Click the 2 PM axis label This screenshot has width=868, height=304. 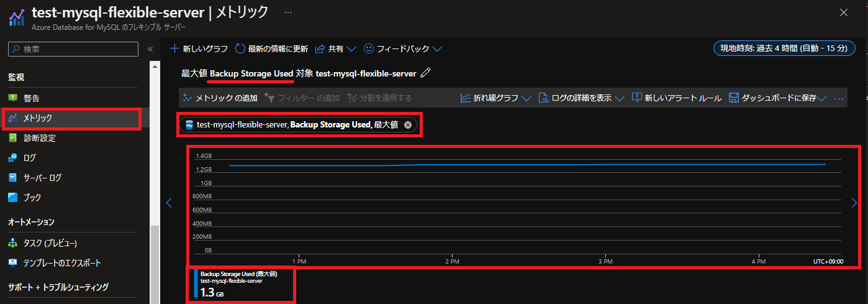point(452,262)
